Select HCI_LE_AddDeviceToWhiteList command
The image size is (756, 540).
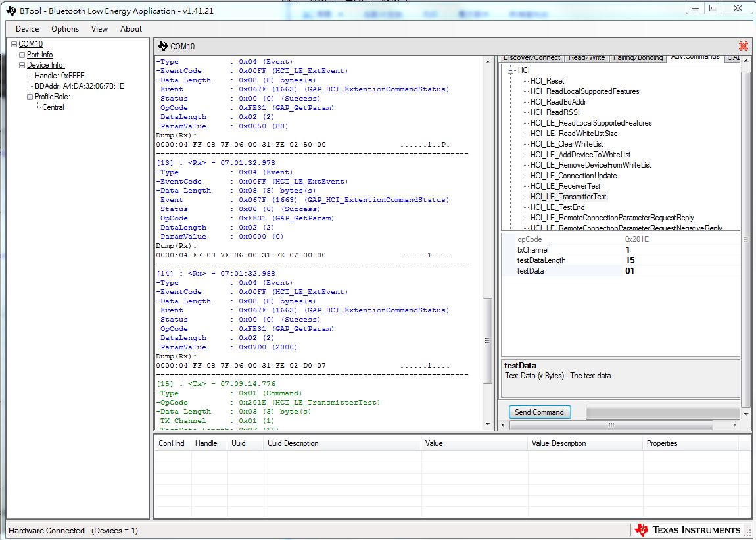[580, 155]
